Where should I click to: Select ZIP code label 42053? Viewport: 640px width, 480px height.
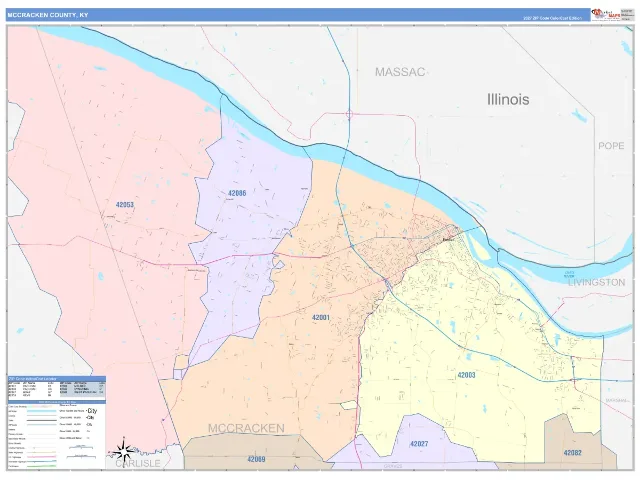tap(124, 205)
